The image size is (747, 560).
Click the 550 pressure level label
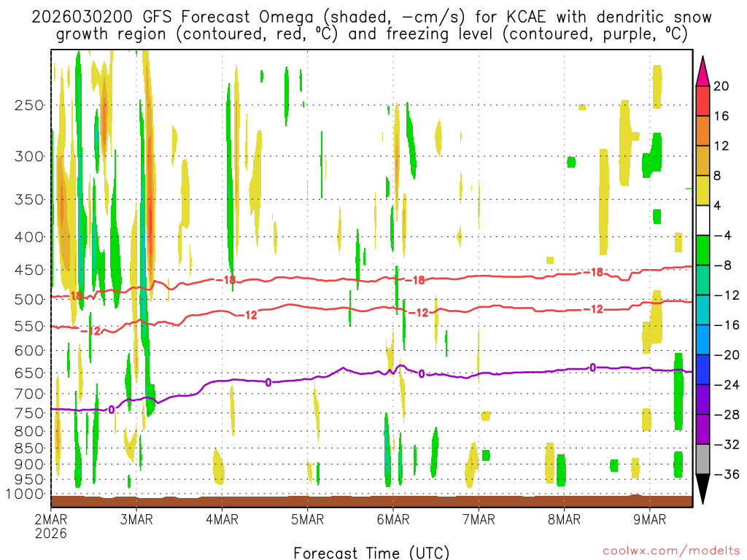pyautogui.click(x=29, y=326)
